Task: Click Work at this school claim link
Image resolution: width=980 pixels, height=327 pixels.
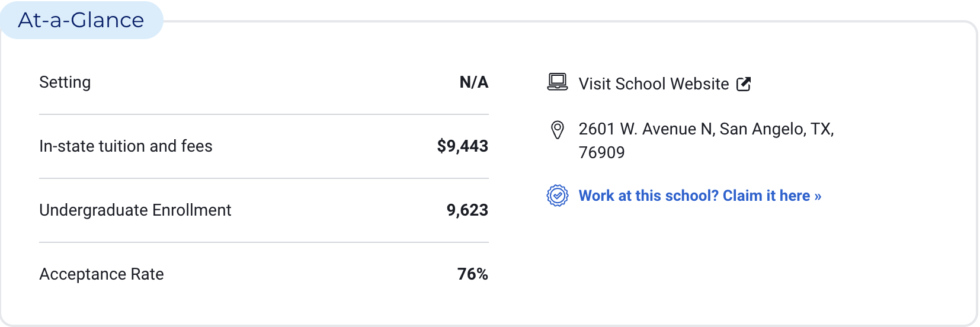Action: tap(700, 195)
